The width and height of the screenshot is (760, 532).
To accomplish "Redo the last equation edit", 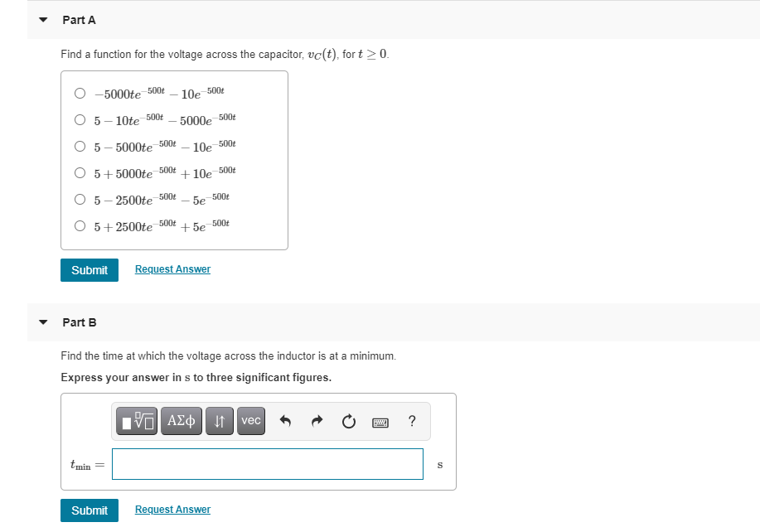I will (x=317, y=421).
